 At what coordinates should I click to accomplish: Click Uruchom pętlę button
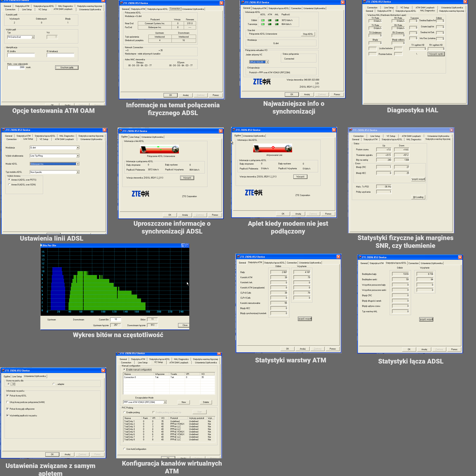(x=67, y=67)
